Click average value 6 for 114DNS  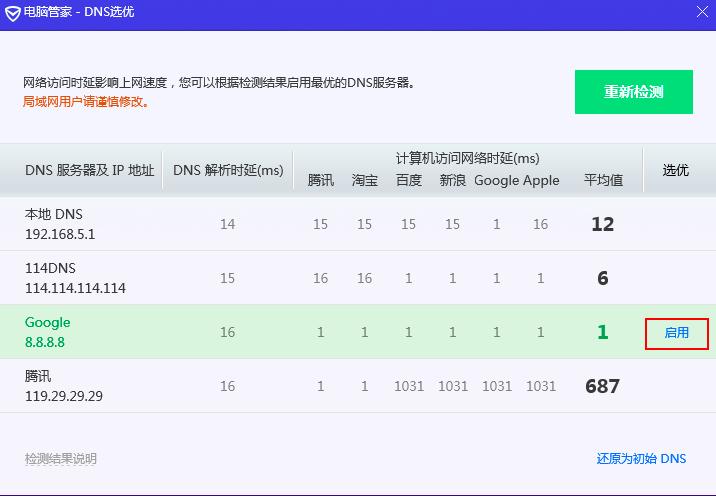pyautogui.click(x=603, y=278)
